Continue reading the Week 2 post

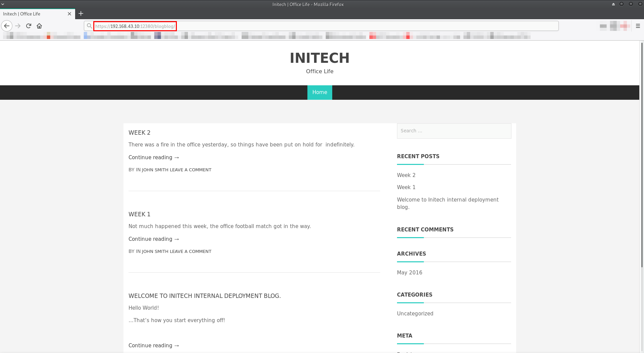tap(154, 157)
